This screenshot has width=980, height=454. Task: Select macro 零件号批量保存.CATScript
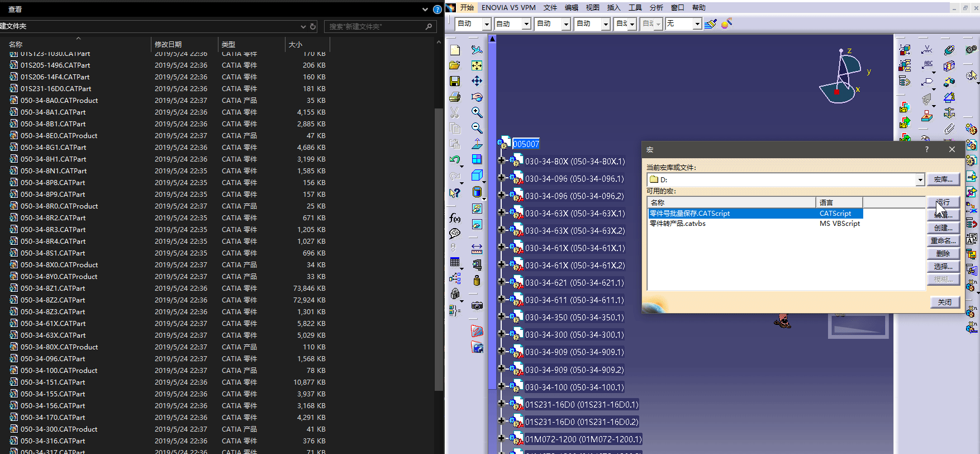tap(689, 214)
